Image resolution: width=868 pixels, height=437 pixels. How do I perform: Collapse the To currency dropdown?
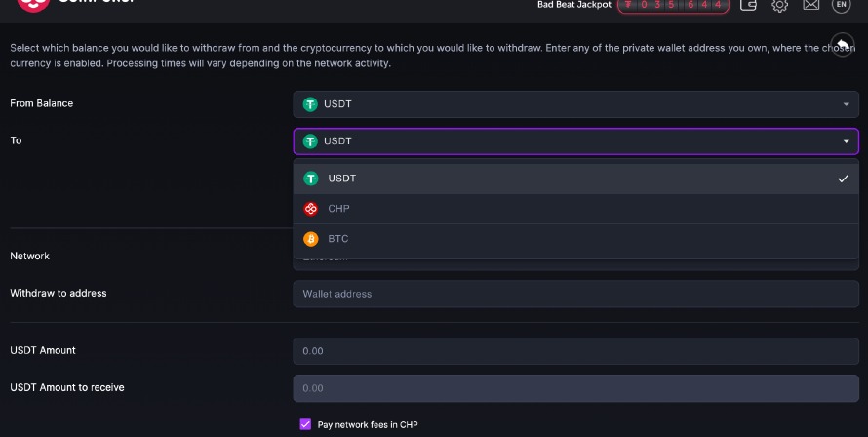[845, 141]
